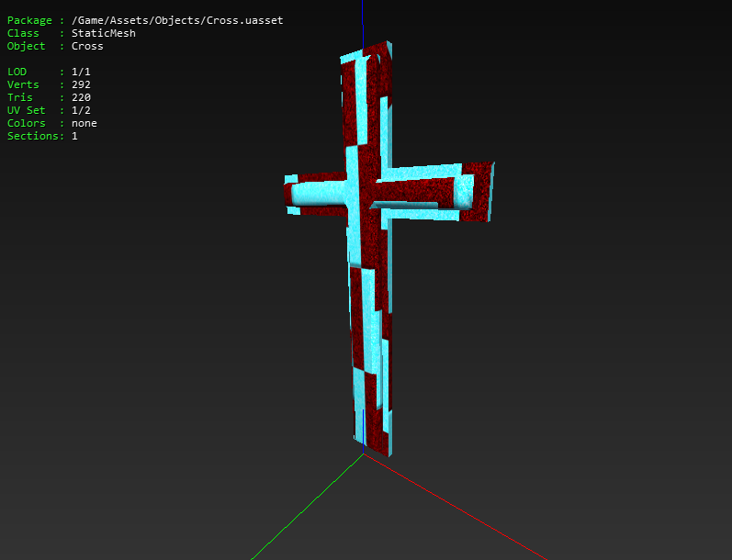Click the 'LOD' label

(17, 72)
